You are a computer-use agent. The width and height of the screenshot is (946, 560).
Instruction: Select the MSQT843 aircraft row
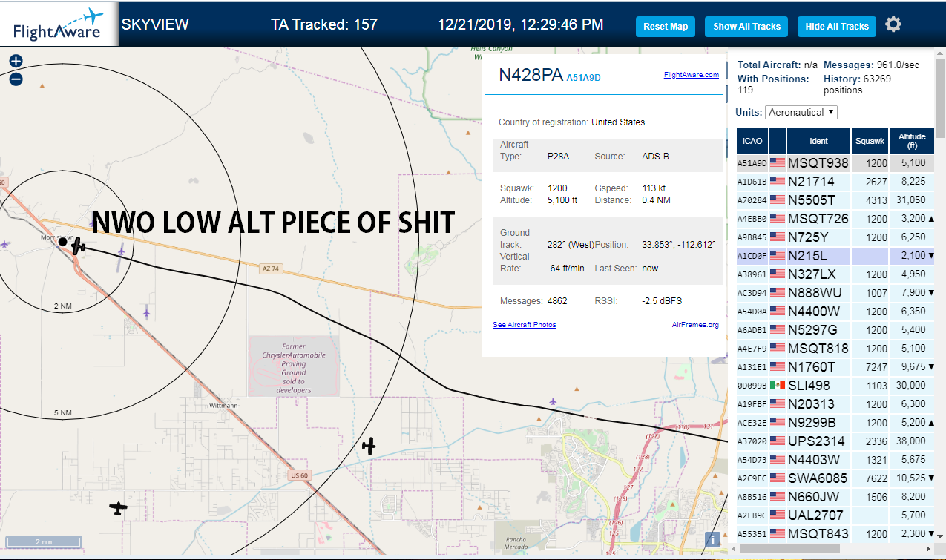click(835, 533)
